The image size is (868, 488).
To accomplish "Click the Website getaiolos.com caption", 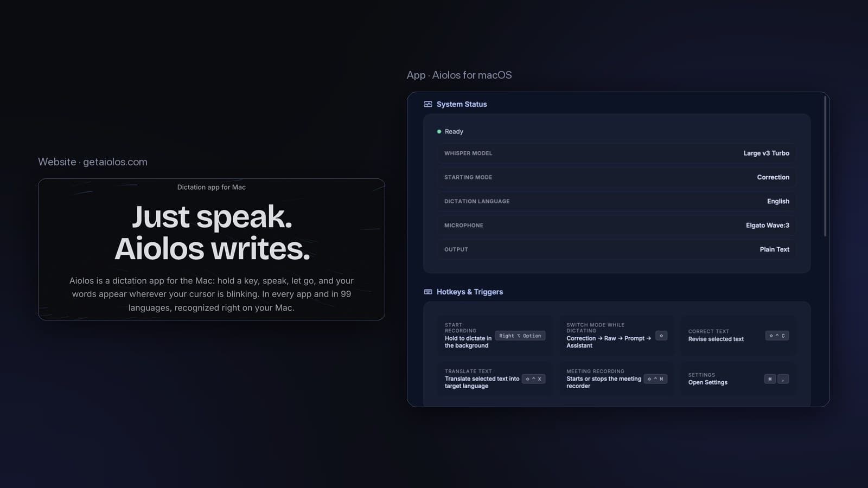I will (x=93, y=162).
